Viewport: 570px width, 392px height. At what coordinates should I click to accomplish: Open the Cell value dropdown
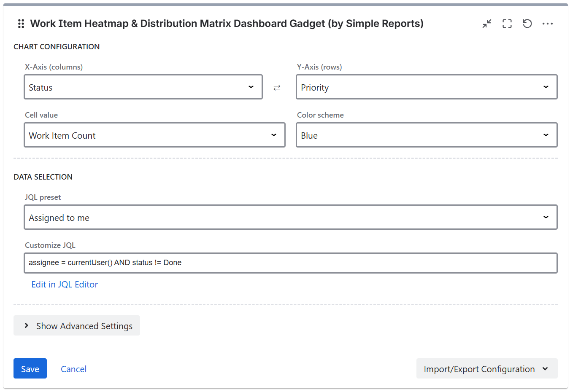(x=154, y=135)
